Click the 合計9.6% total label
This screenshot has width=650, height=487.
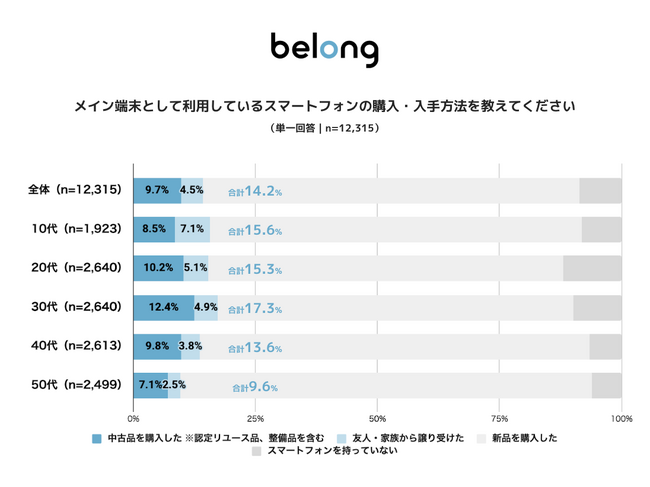255,387
